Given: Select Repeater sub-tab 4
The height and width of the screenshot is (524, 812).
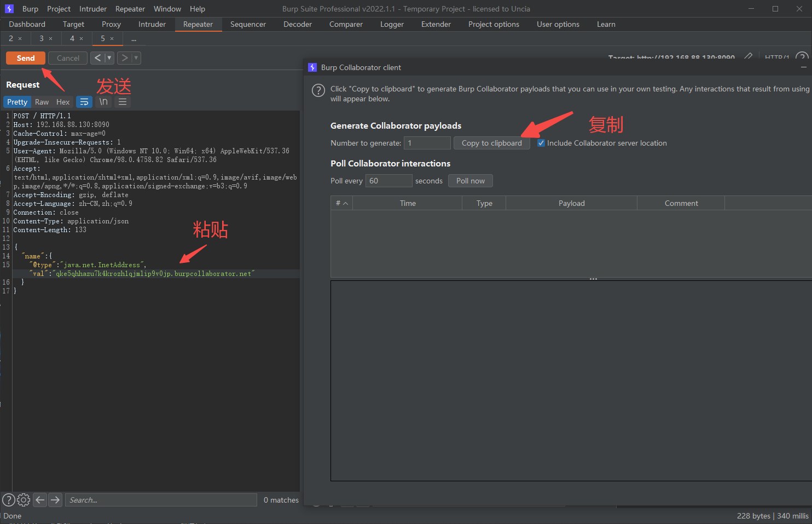Looking at the screenshot, I should (x=72, y=38).
